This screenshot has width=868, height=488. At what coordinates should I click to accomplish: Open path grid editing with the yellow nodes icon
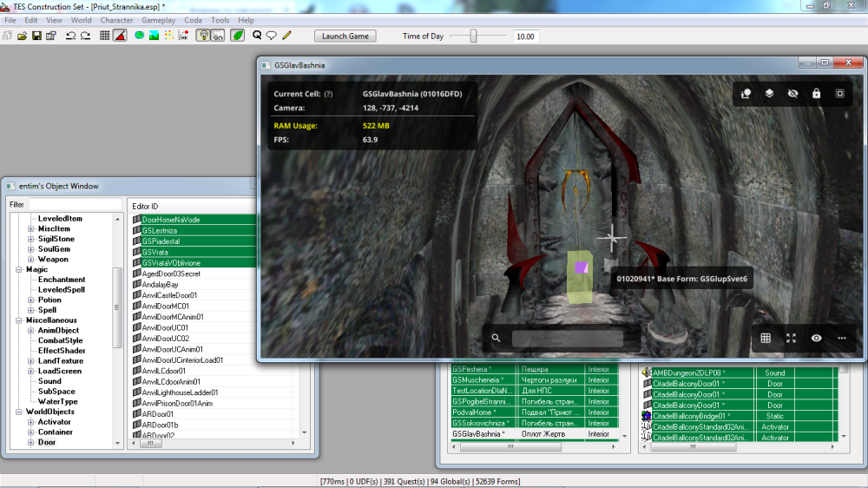169,36
